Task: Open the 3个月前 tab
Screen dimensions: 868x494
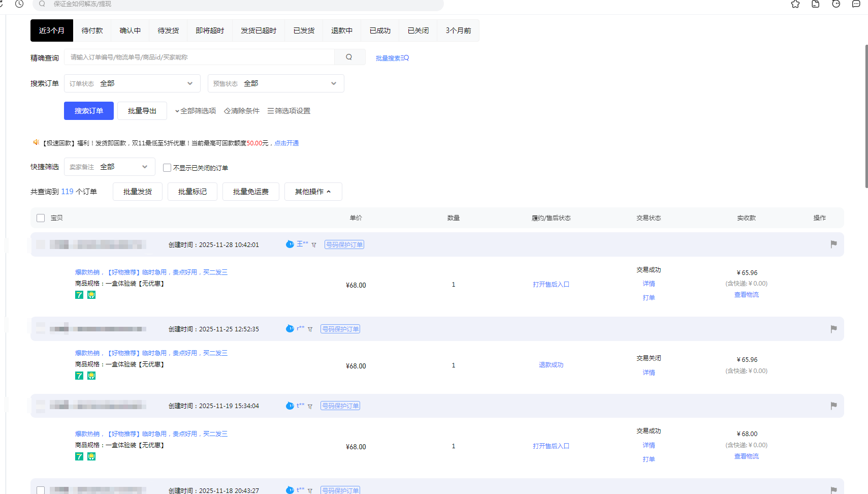Action: (x=459, y=30)
